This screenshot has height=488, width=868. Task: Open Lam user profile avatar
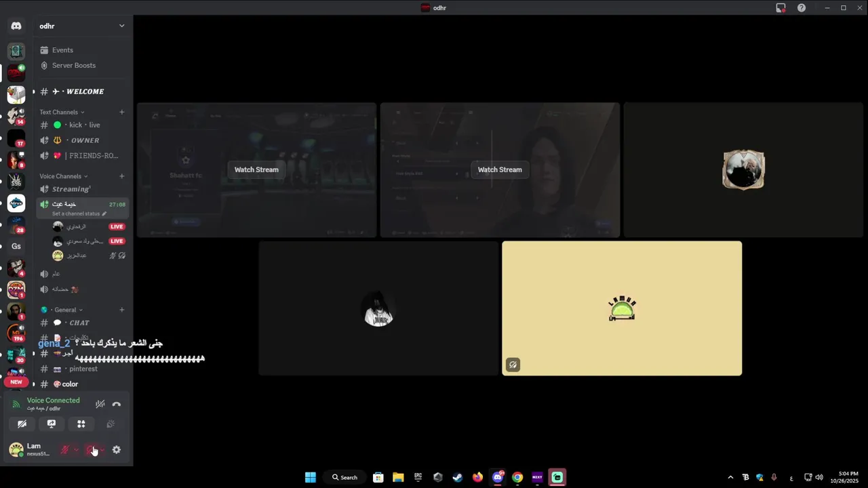[x=16, y=449]
